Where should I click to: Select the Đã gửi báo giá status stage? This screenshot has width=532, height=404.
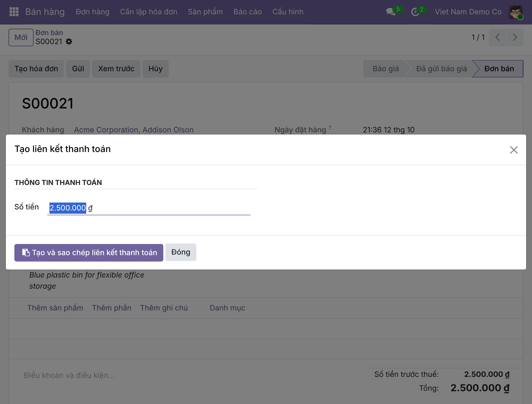pyautogui.click(x=442, y=69)
